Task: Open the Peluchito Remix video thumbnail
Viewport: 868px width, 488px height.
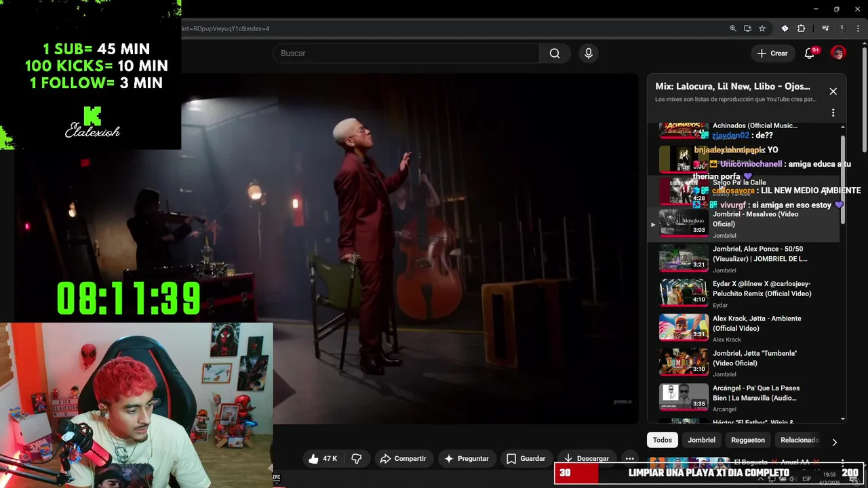Action: [684, 292]
